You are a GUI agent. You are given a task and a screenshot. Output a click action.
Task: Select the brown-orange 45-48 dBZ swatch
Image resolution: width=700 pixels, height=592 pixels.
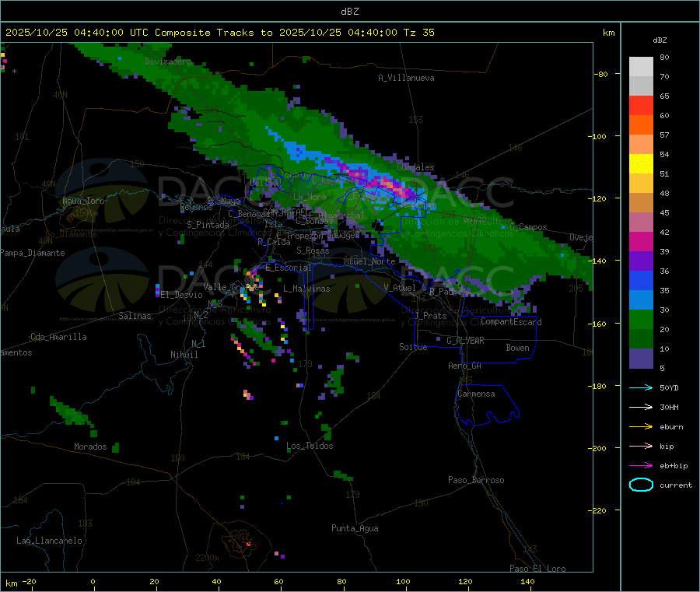click(641, 203)
